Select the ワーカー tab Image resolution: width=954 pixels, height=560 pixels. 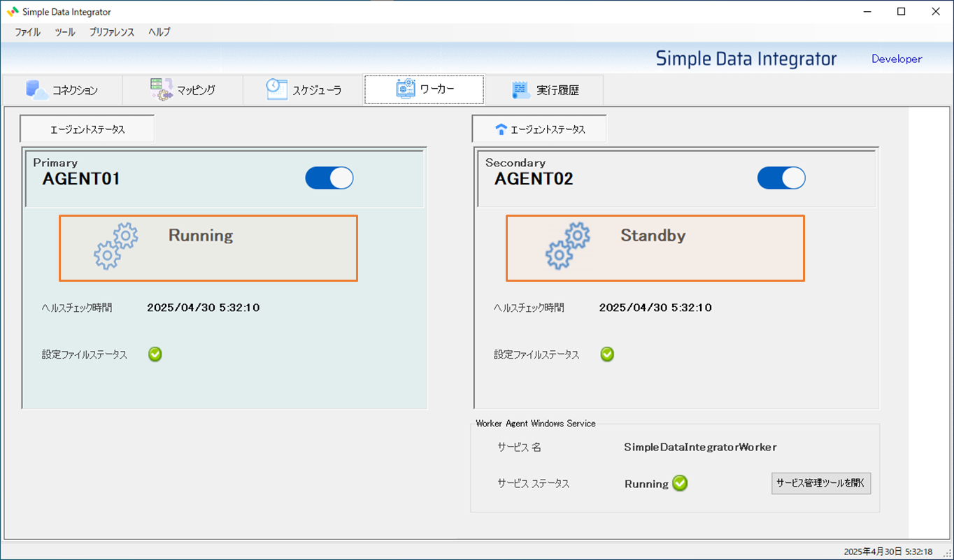pyautogui.click(x=424, y=89)
